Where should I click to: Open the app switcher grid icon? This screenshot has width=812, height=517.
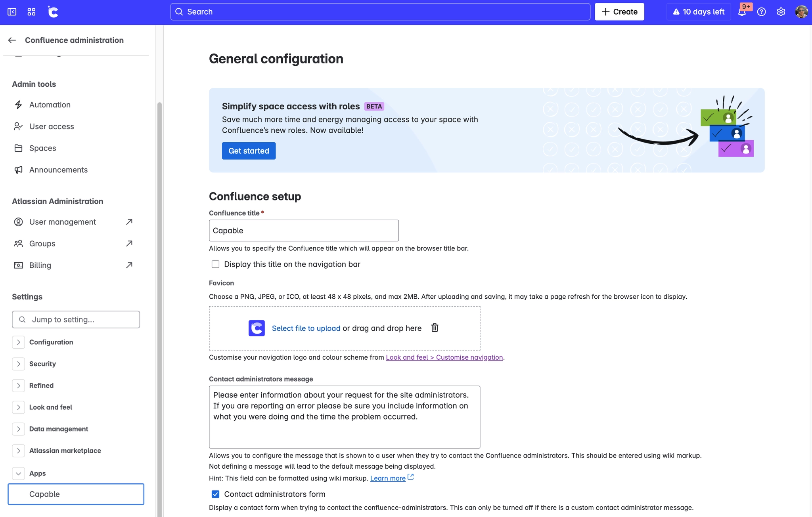32,11
